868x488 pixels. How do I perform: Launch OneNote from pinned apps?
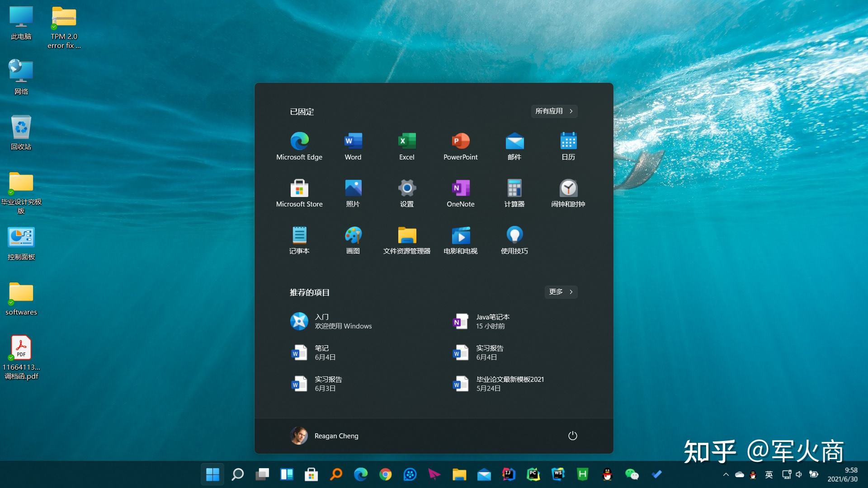tap(461, 193)
